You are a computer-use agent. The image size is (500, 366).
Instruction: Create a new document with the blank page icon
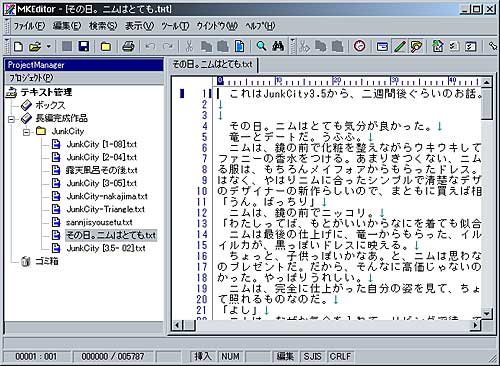(x=19, y=46)
